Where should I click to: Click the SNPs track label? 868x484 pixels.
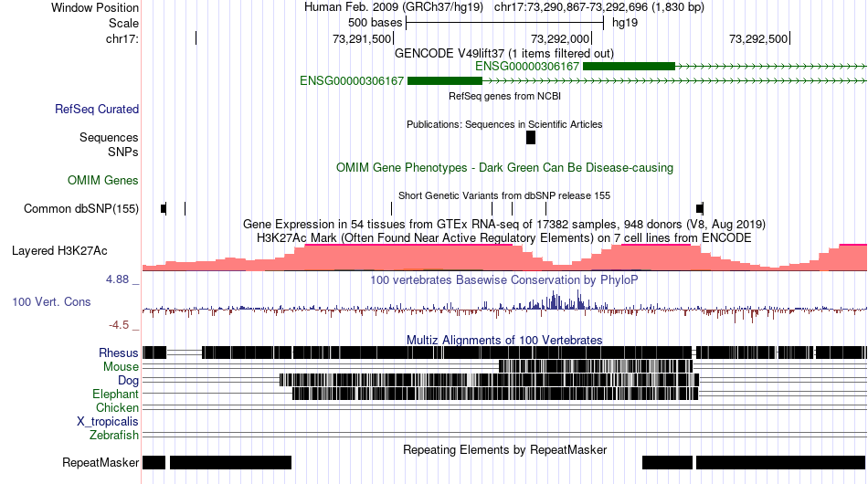123,152
